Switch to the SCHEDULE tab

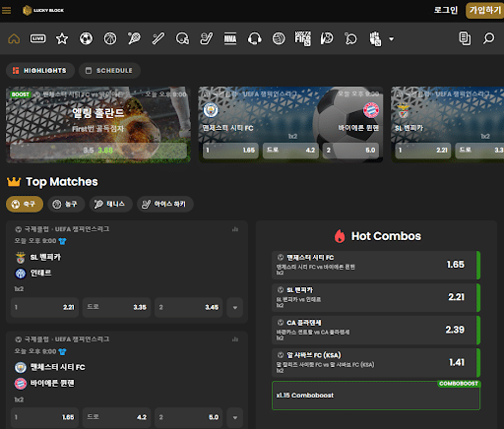pos(109,71)
